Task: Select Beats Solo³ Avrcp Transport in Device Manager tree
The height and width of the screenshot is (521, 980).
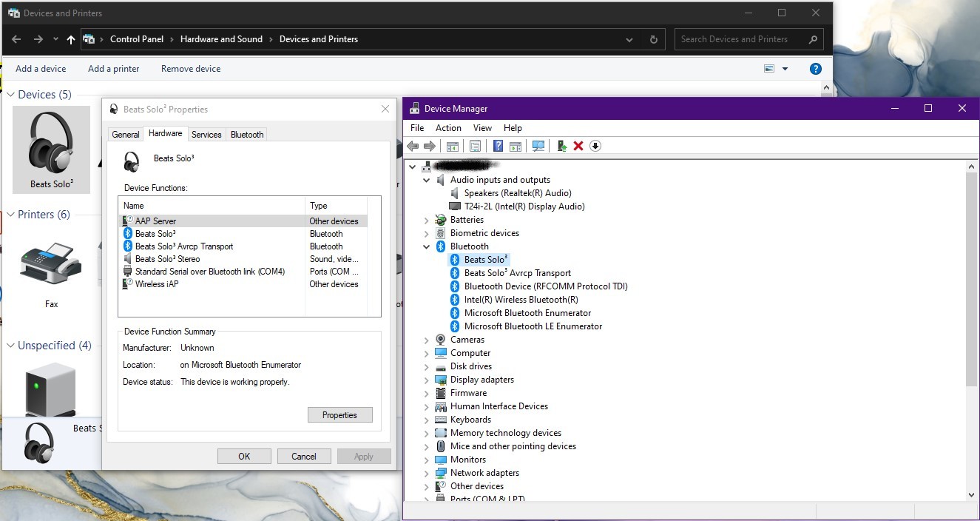Action: (518, 273)
